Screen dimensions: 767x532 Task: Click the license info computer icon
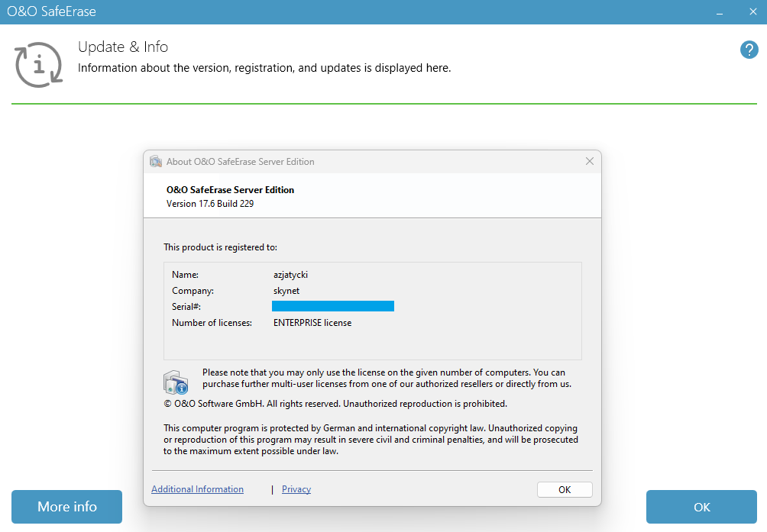pyautogui.click(x=176, y=382)
